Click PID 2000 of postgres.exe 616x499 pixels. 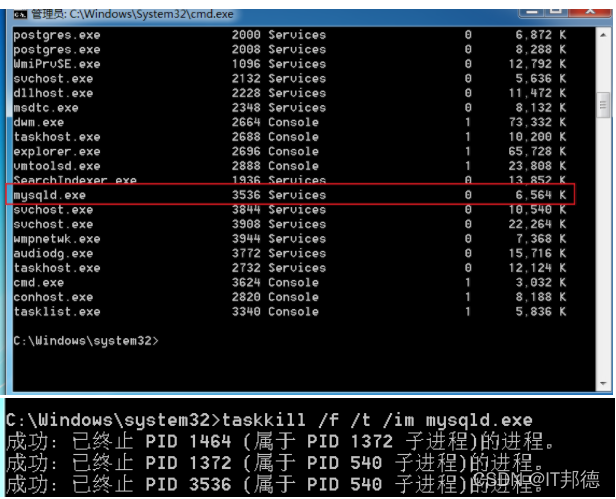coord(246,35)
